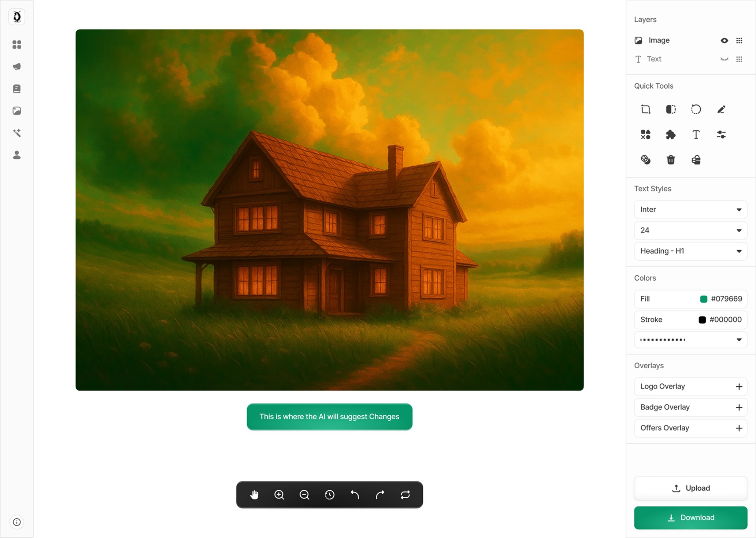The width and height of the screenshot is (756, 538).
Task: Open the Inter font dropdown
Action: (690, 210)
